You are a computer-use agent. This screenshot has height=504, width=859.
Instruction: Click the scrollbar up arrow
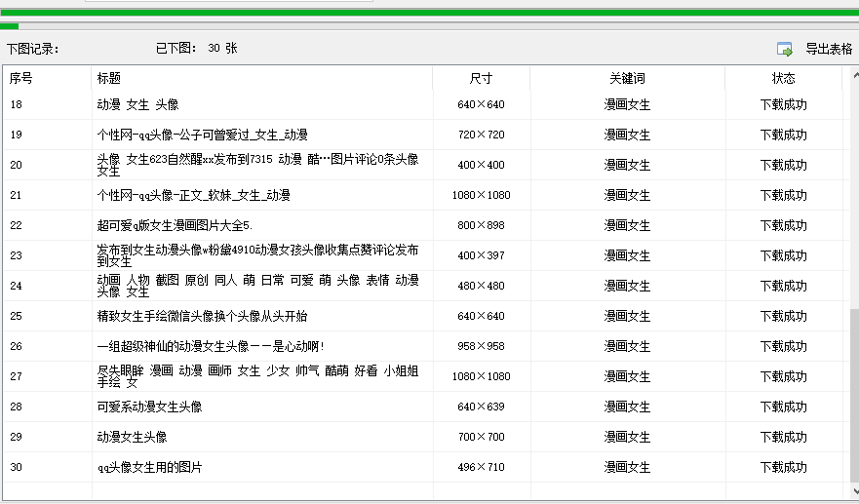pos(855,74)
